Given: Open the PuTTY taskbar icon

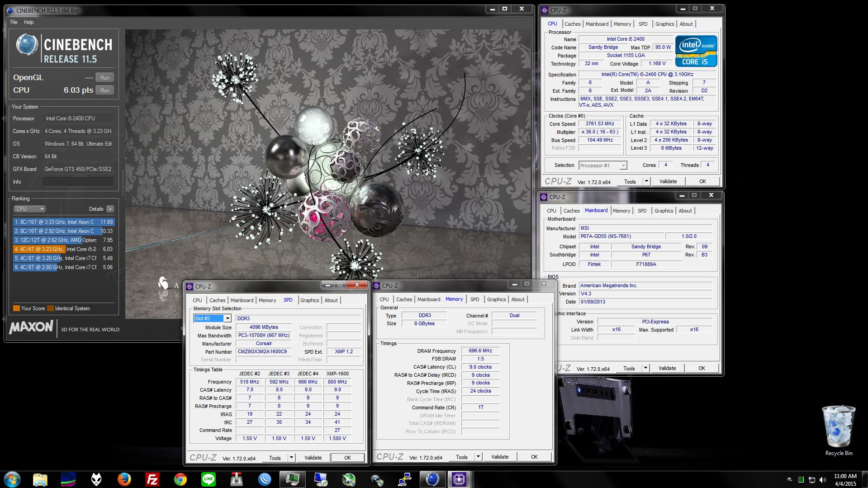Looking at the screenshot, I should point(404,479).
